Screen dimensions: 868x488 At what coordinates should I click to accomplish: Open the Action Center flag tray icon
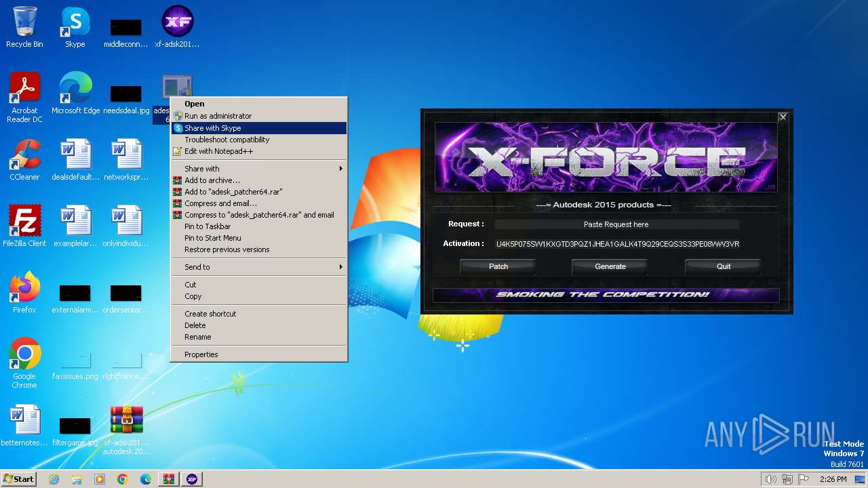click(x=804, y=479)
